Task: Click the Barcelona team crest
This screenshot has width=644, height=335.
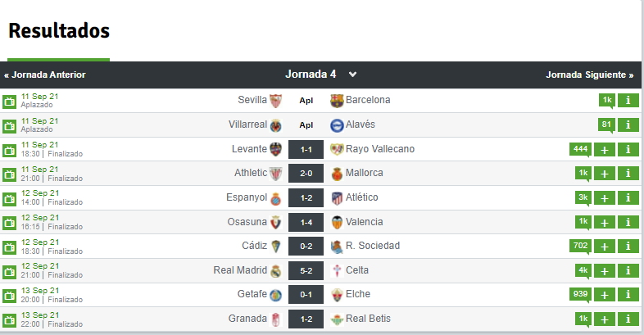Action: click(x=337, y=101)
